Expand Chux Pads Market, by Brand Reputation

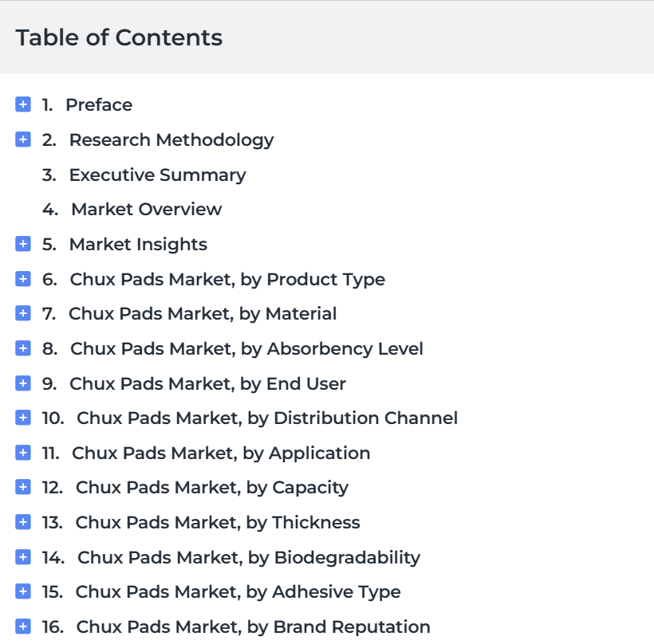[23, 626]
